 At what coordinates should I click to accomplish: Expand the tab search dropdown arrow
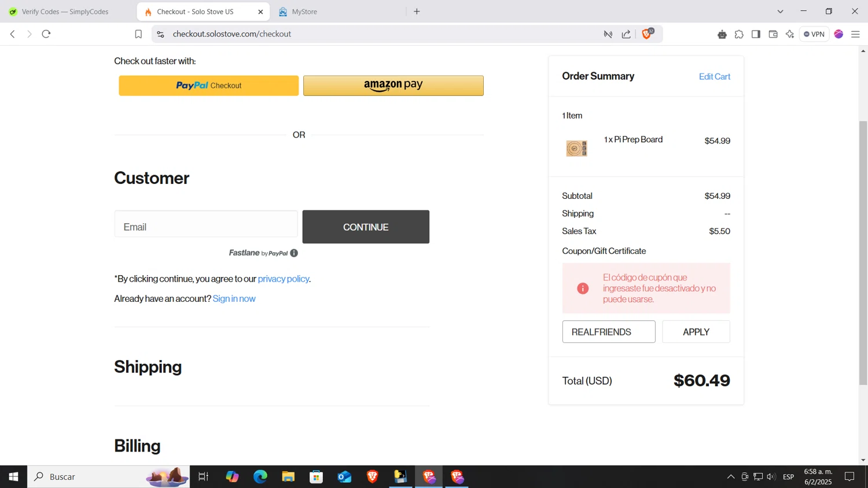[780, 12]
